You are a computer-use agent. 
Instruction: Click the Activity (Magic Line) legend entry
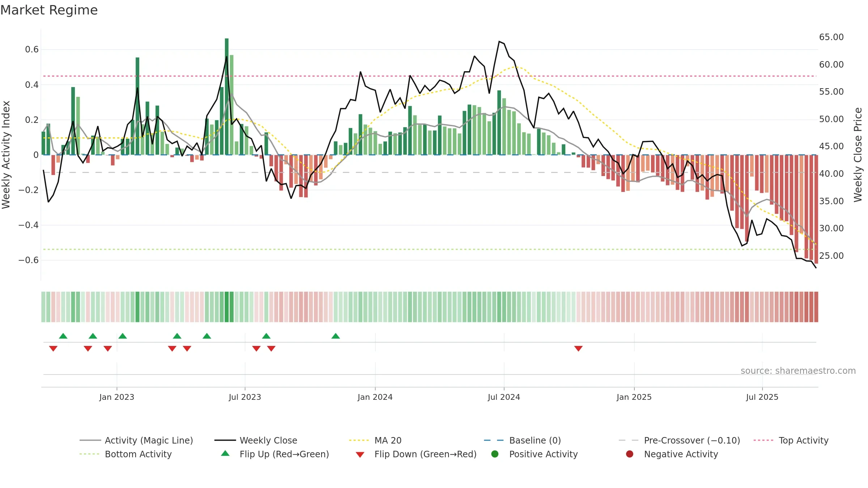click(x=136, y=440)
